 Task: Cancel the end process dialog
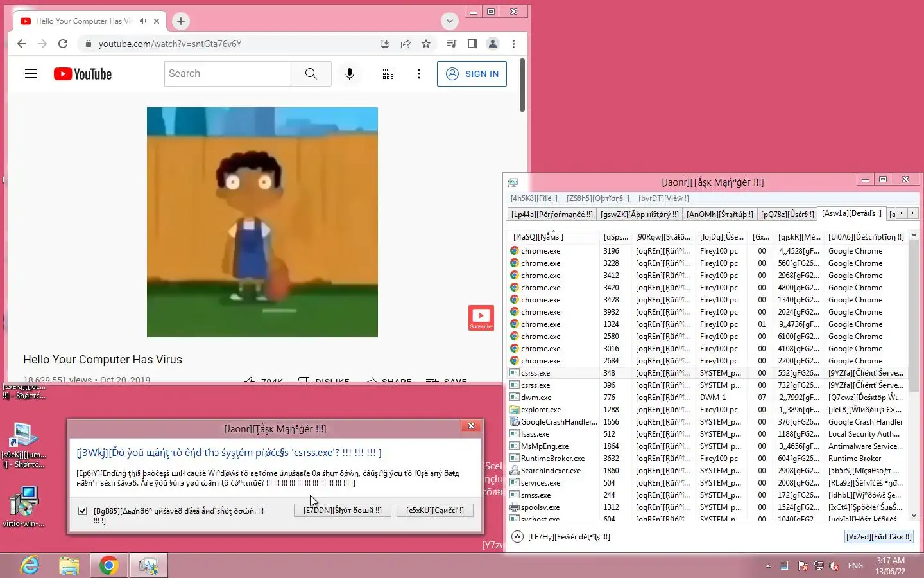point(435,511)
